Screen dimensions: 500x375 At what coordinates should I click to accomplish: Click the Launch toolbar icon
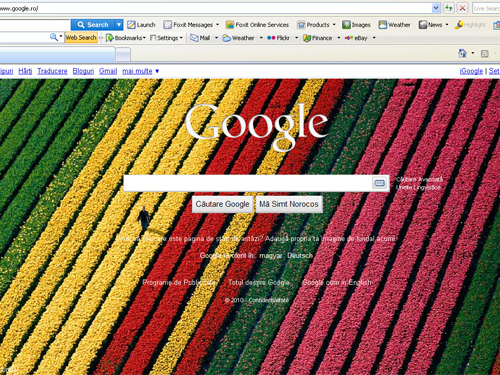click(141, 25)
